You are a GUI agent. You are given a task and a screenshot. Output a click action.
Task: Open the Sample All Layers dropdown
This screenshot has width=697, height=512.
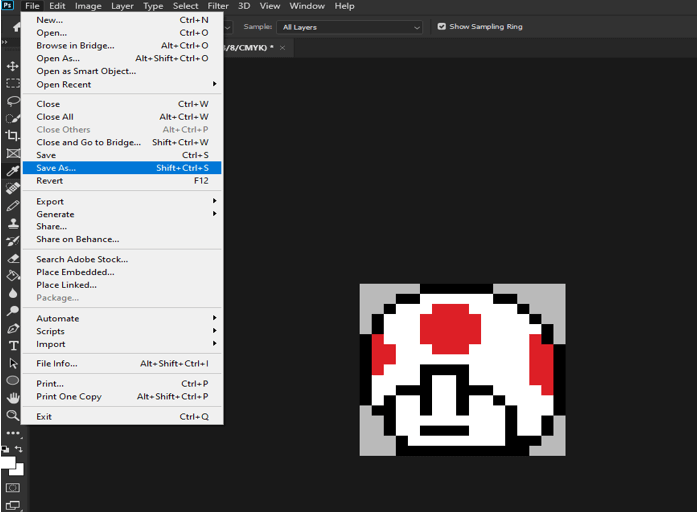[350, 27]
